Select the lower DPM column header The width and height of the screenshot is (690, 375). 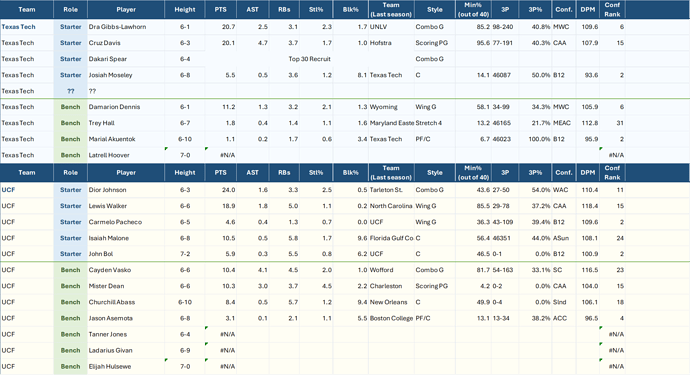pyautogui.click(x=587, y=173)
